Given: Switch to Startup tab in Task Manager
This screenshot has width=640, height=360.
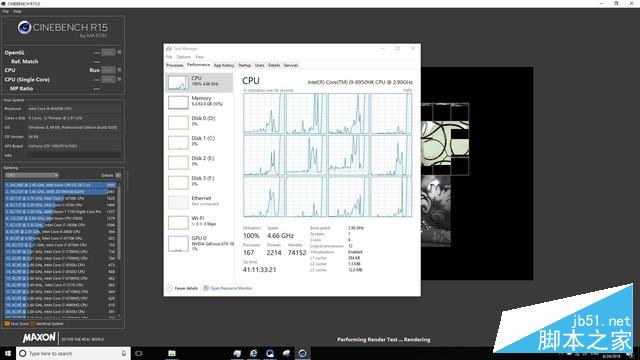Looking at the screenshot, I should (x=244, y=65).
